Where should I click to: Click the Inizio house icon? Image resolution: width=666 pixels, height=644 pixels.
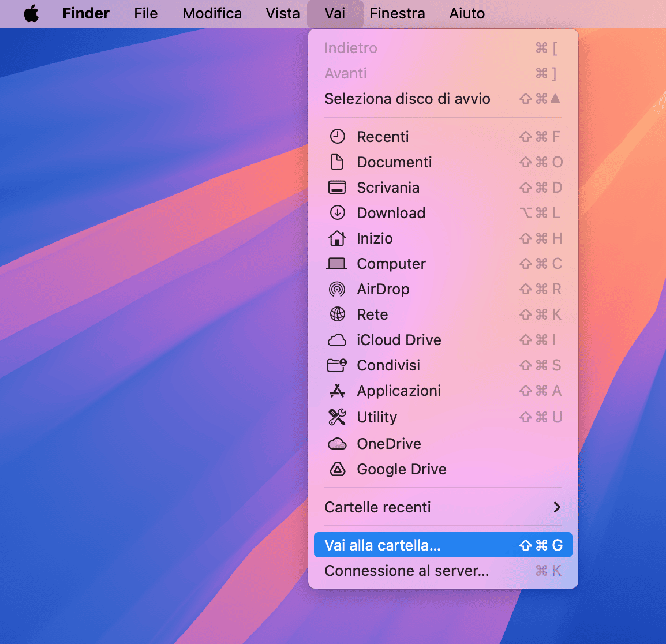click(x=337, y=238)
